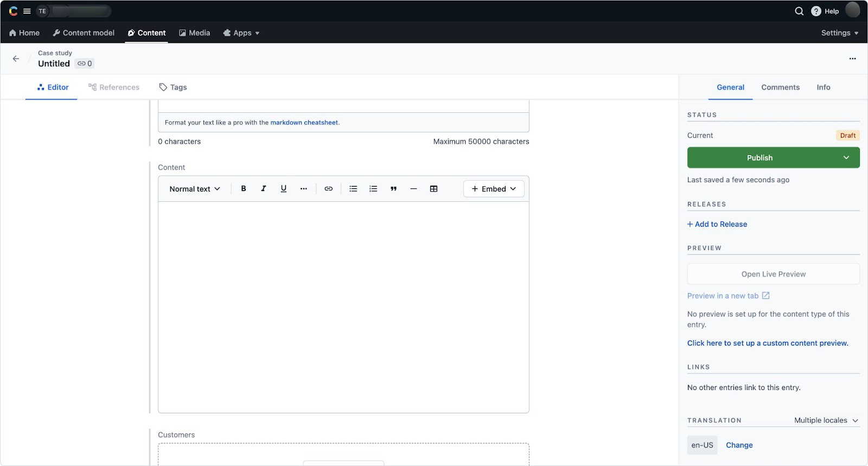The height and width of the screenshot is (466, 868).
Task: Click the Contentful logo icon
Action: 13,11
